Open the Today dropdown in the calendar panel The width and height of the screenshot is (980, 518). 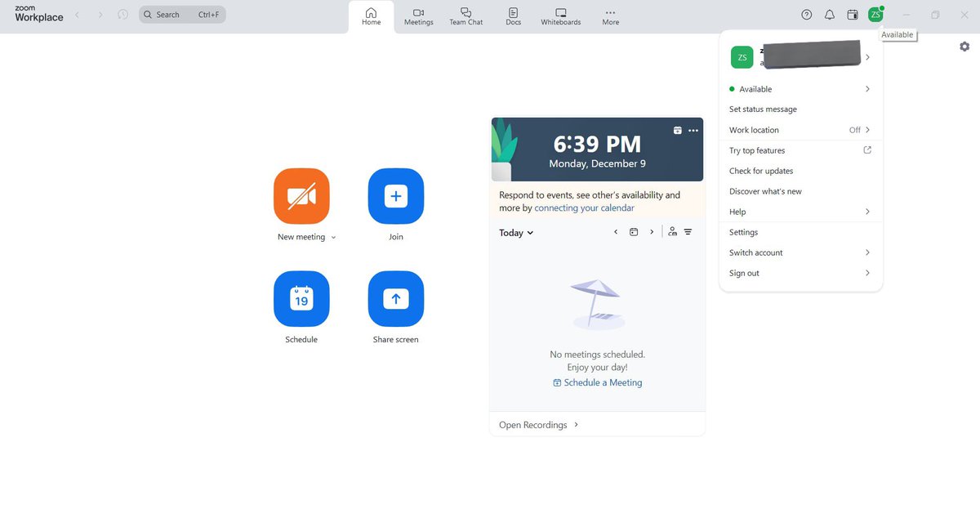[x=516, y=233]
